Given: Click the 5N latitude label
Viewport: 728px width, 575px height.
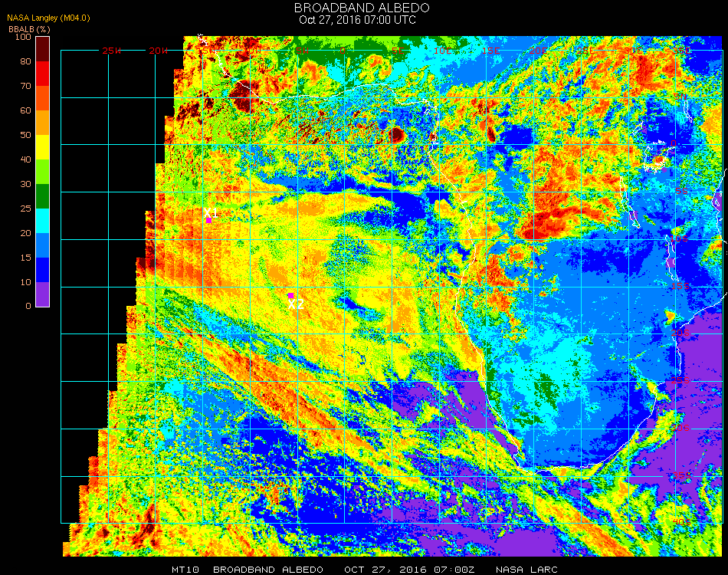Looking at the screenshot, I should coord(680,96).
